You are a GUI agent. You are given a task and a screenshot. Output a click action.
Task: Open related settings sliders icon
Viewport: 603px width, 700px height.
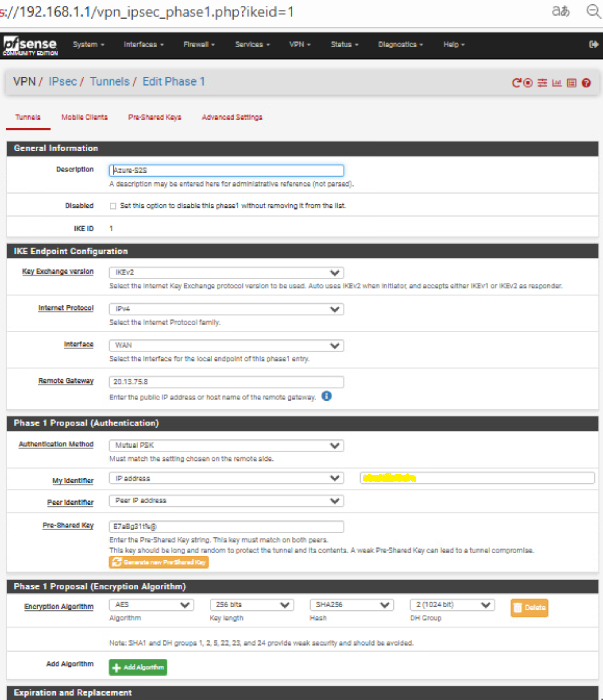click(x=542, y=83)
